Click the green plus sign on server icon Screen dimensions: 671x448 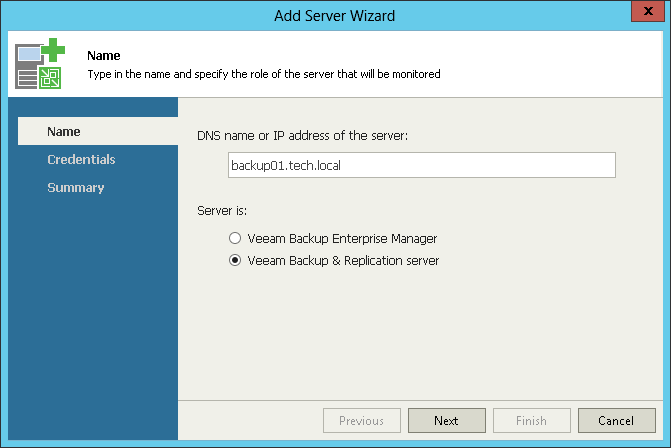coord(53,50)
